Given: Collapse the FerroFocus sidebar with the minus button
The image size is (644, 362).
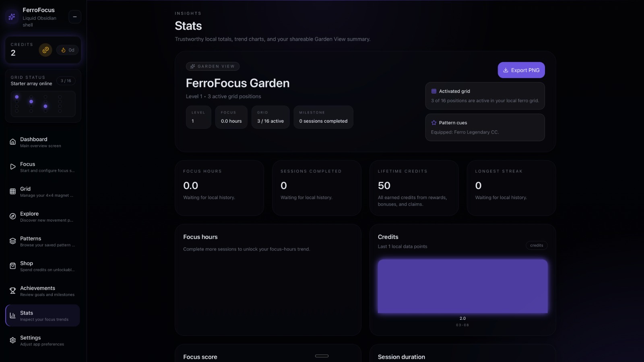Looking at the screenshot, I should click(x=75, y=17).
